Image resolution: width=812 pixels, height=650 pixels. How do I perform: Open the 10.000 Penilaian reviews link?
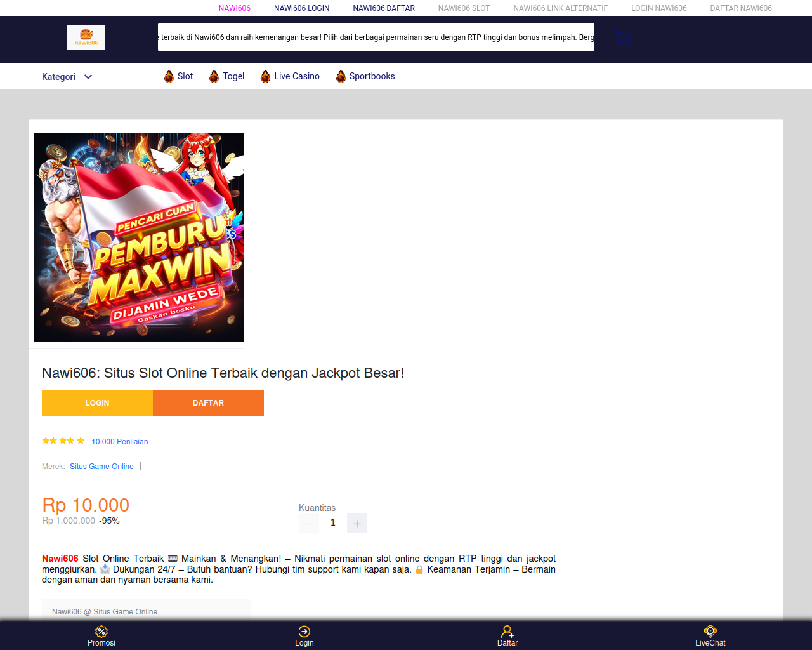(x=120, y=442)
